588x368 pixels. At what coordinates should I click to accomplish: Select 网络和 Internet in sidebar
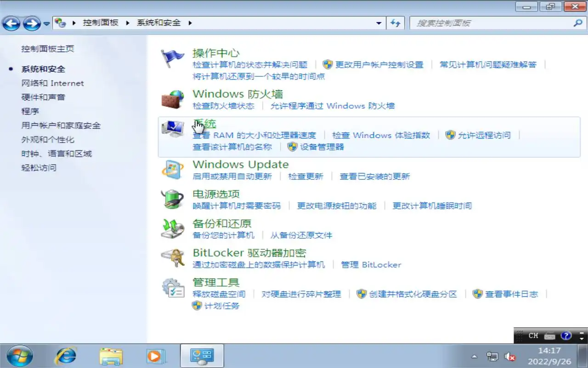coord(52,83)
